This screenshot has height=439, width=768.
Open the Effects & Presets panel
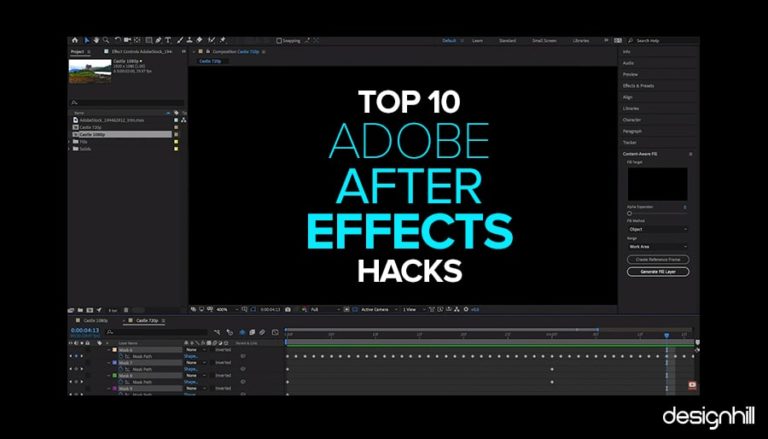[x=638, y=86]
